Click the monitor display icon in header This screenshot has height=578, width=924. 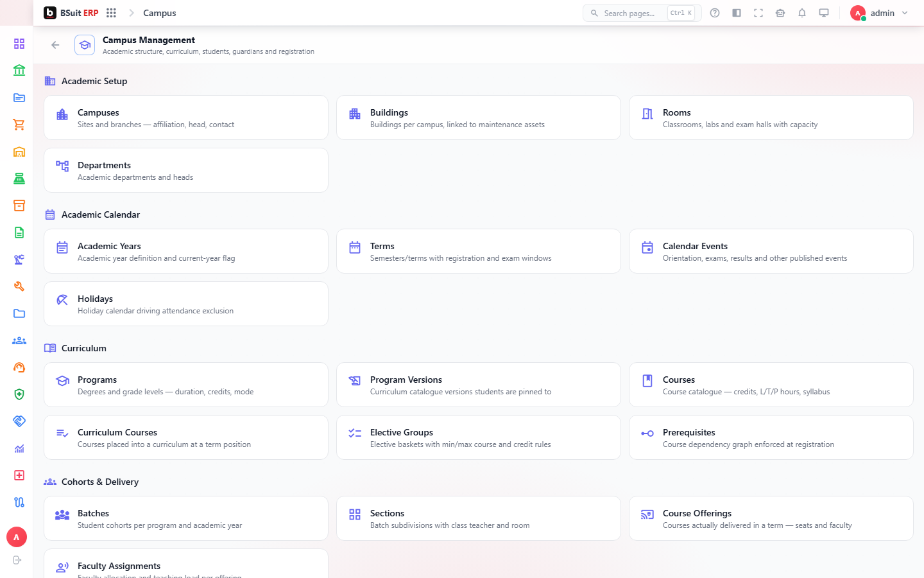pos(824,13)
